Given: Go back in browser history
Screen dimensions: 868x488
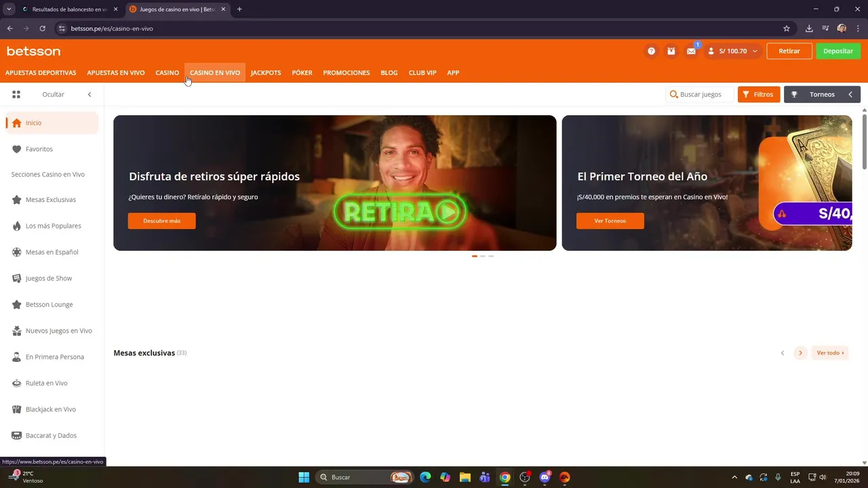Looking at the screenshot, I should click(9, 28).
